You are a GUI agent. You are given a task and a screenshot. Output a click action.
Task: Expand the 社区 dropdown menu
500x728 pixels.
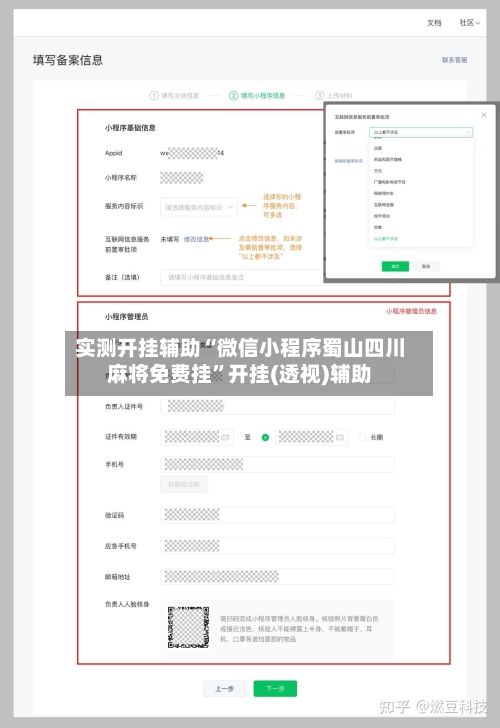click(x=469, y=23)
